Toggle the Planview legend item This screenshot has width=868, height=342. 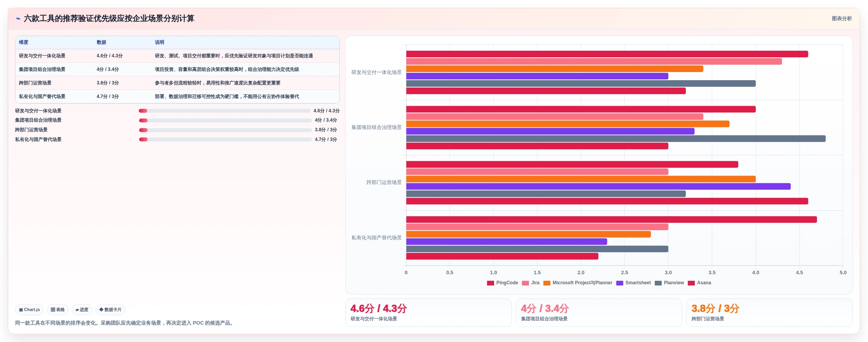[x=669, y=283]
